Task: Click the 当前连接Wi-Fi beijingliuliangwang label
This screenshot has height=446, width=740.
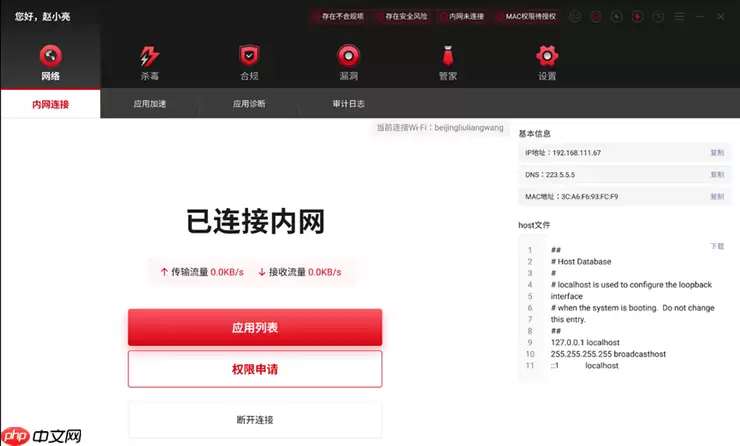Action: point(440,127)
